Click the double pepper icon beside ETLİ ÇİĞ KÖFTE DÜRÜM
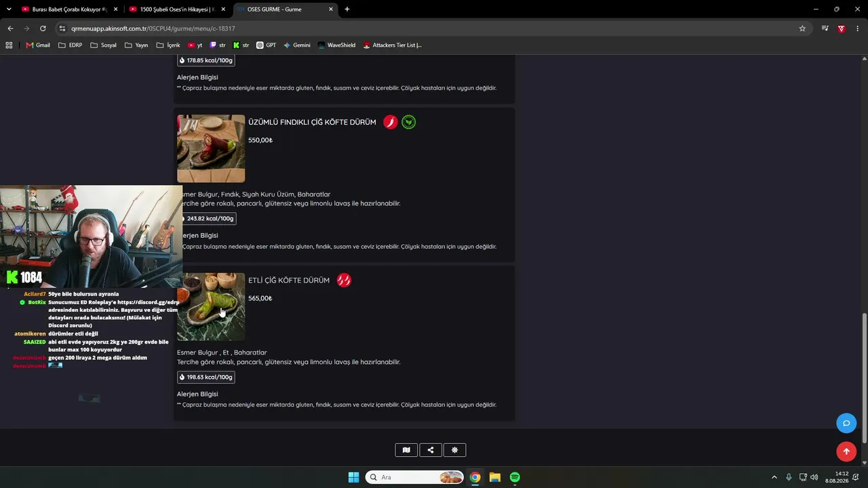 (344, 280)
